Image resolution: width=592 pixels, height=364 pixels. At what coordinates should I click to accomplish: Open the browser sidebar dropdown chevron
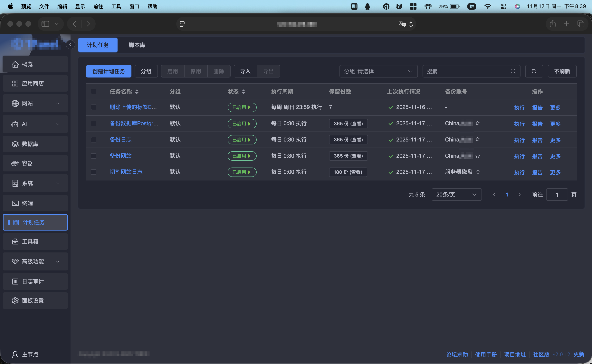tap(57, 24)
